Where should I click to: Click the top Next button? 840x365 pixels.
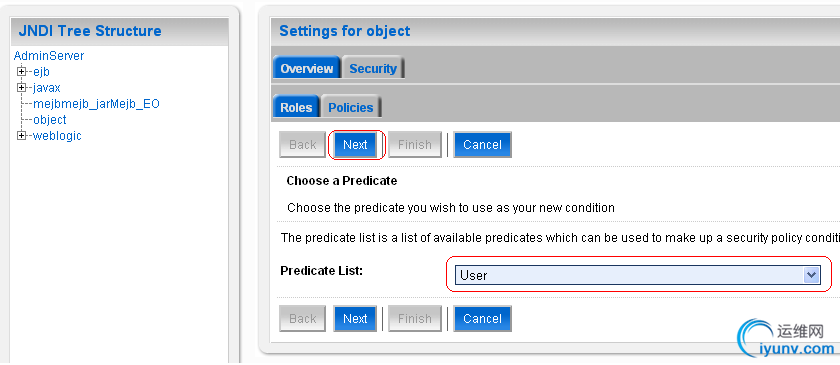(355, 145)
